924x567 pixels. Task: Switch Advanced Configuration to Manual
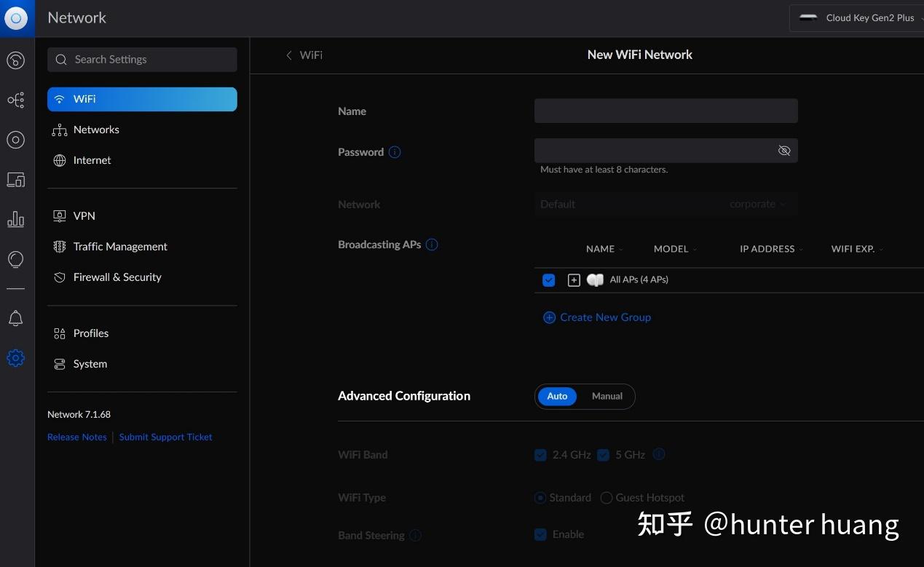tap(607, 396)
